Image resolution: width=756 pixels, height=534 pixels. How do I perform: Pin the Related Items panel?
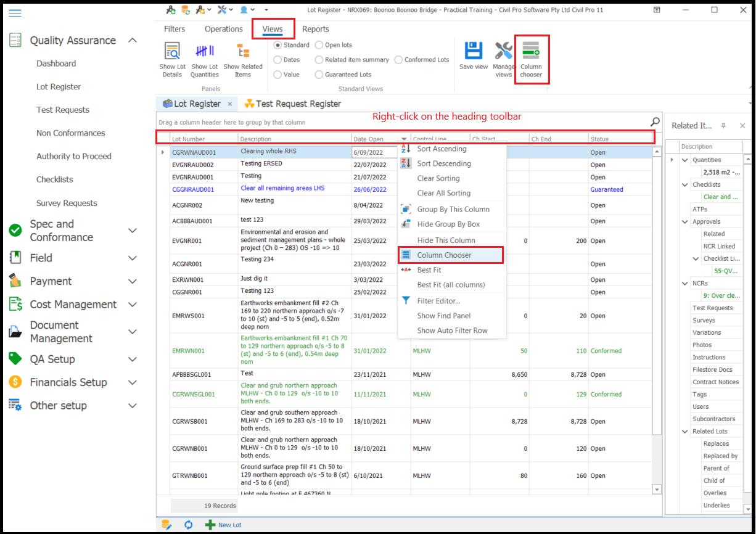pyautogui.click(x=724, y=125)
